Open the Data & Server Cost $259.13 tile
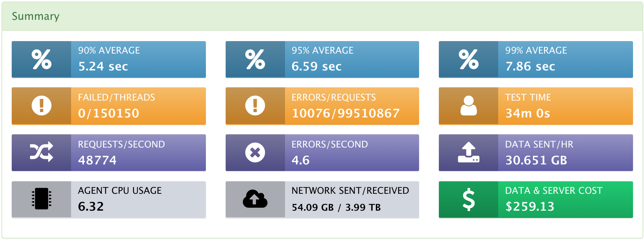The image size is (644, 240). coord(536,200)
